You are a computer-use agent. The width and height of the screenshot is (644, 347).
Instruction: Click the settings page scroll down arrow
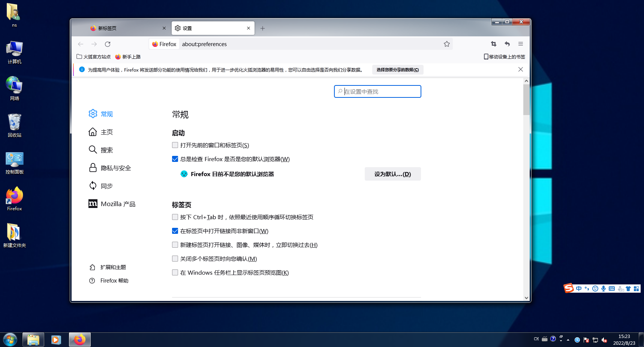tap(526, 298)
